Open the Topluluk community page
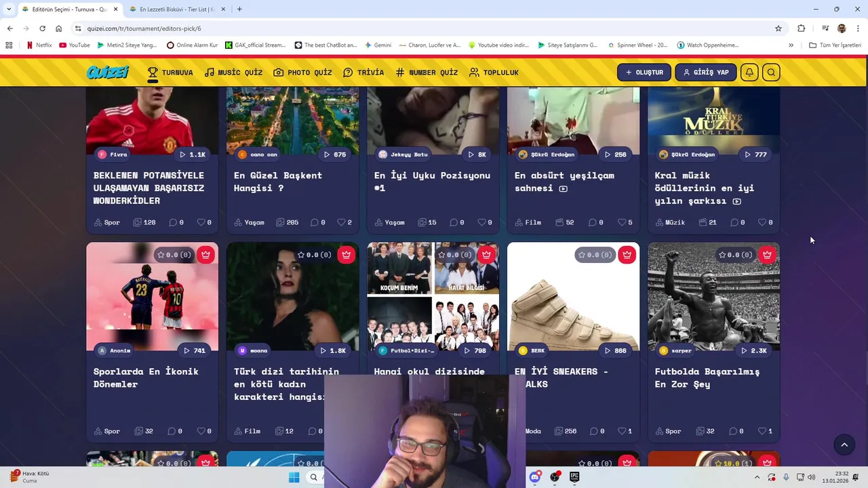 494,73
